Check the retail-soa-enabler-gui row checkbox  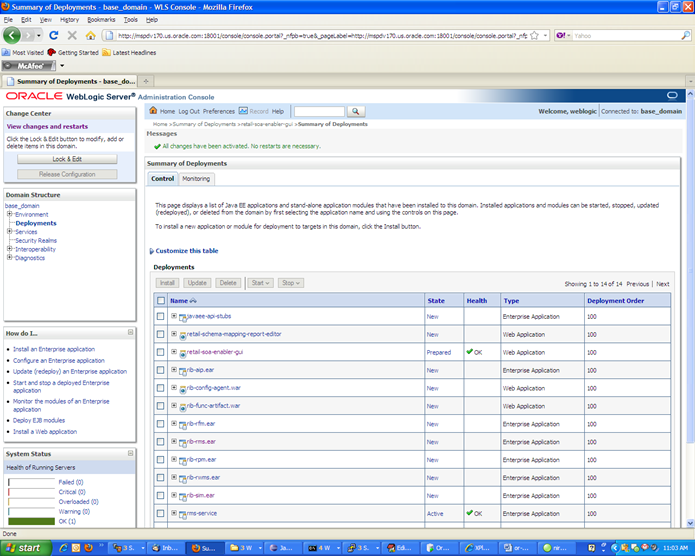point(160,352)
